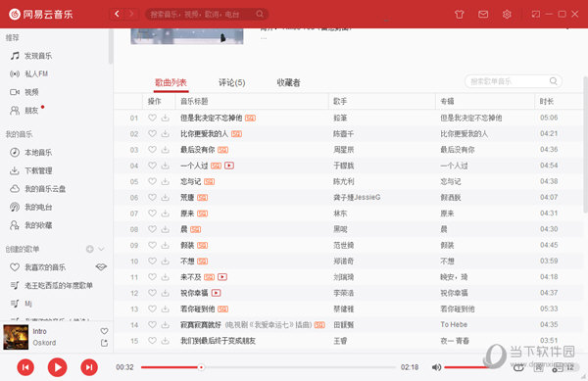This screenshot has width=588, height=381.
Task: Open the album link To Hebe
Action: 454,324
